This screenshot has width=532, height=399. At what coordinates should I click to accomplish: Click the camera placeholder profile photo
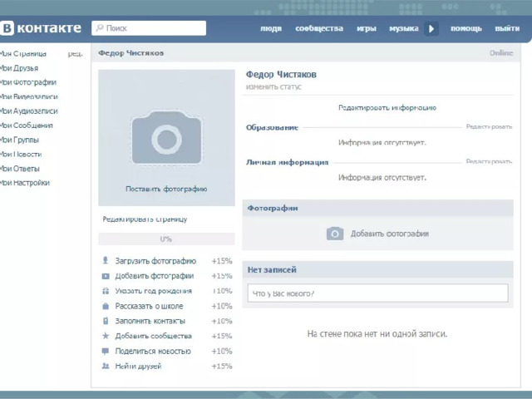pyautogui.click(x=166, y=138)
